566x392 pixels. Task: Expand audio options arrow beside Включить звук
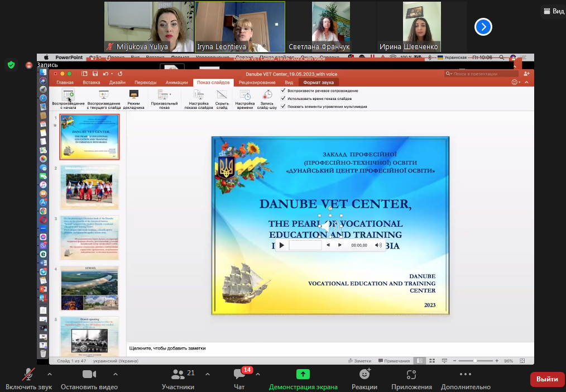50,374
